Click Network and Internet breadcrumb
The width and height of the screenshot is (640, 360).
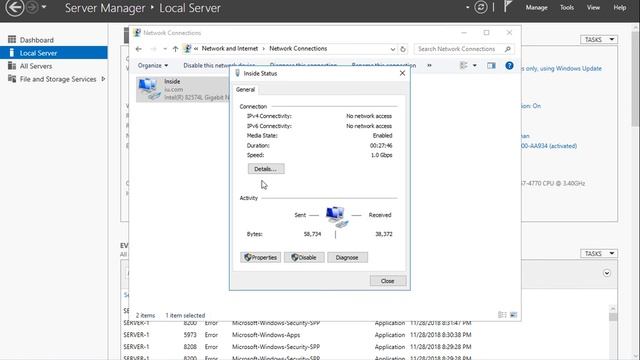(230, 49)
